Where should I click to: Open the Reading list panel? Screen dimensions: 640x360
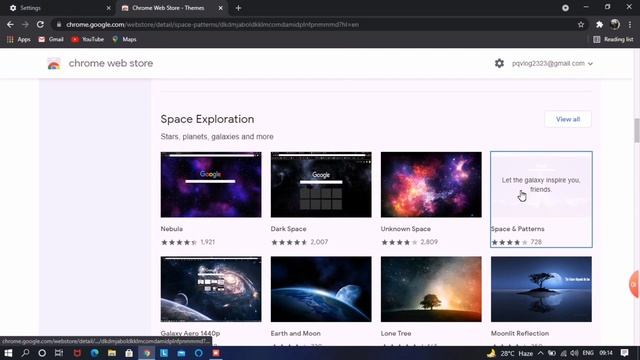(x=613, y=39)
